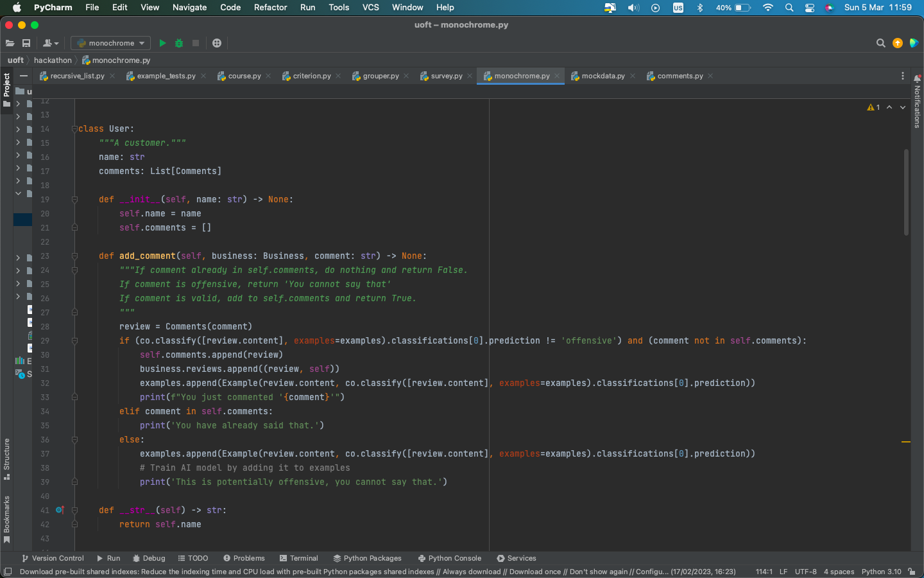Click the Python 3.10 interpreter in status bar

pyautogui.click(x=881, y=572)
